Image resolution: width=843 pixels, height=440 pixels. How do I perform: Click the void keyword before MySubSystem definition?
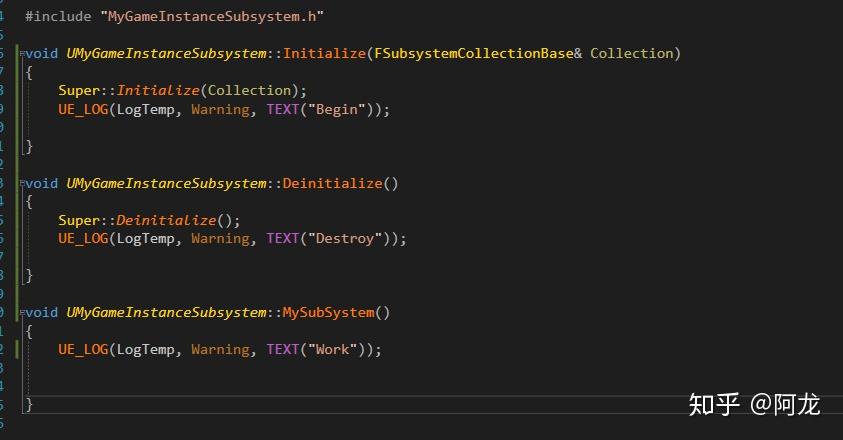point(41,313)
